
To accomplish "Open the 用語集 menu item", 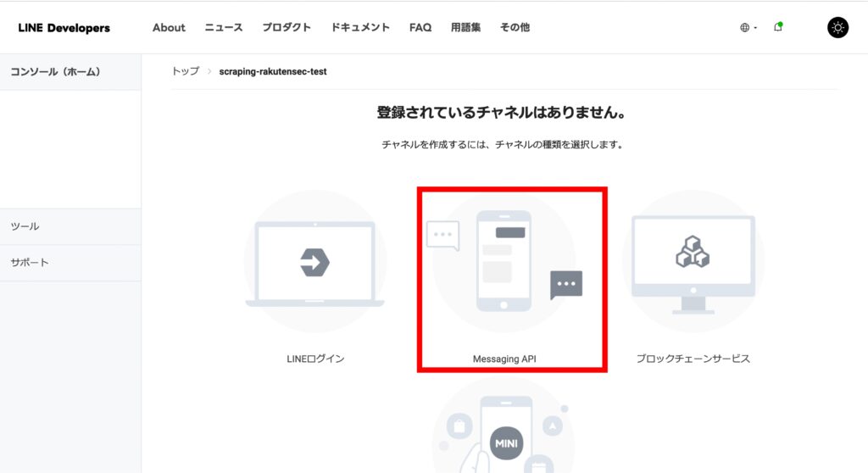I will [x=465, y=27].
